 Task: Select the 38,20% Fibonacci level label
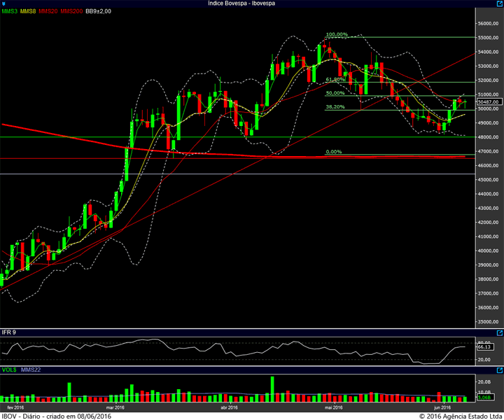(x=335, y=106)
